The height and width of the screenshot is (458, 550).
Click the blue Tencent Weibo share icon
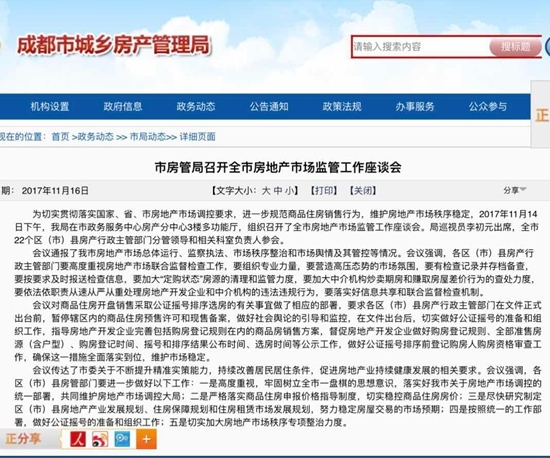pyautogui.click(x=122, y=439)
